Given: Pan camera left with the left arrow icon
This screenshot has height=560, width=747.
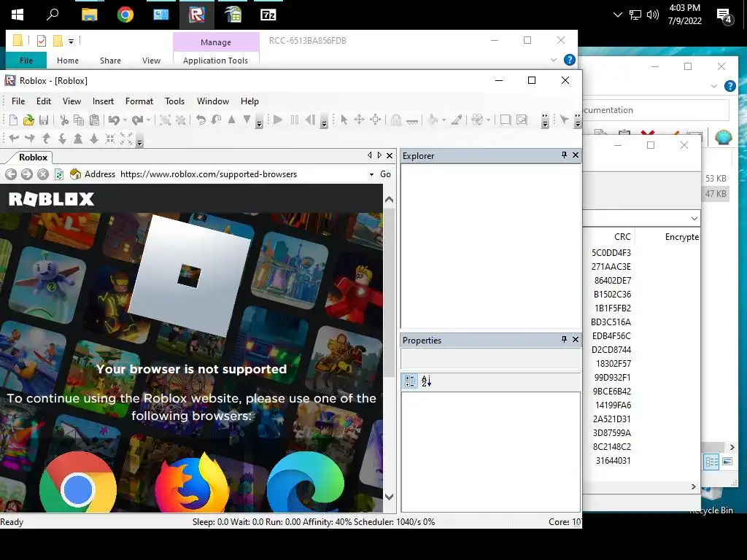Looking at the screenshot, I should (15, 139).
